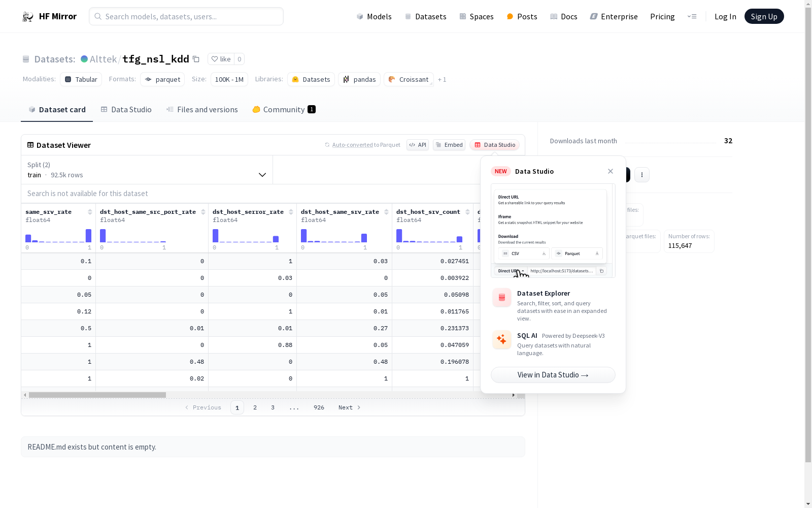This screenshot has width=812, height=508.
Task: Click the Croissant library tag
Action: [409, 79]
